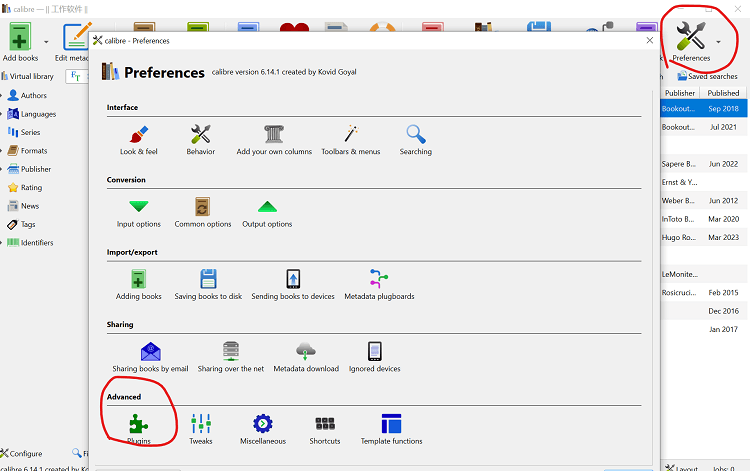Open Sharing books by email settings
The image size is (750, 471).
coord(150,357)
